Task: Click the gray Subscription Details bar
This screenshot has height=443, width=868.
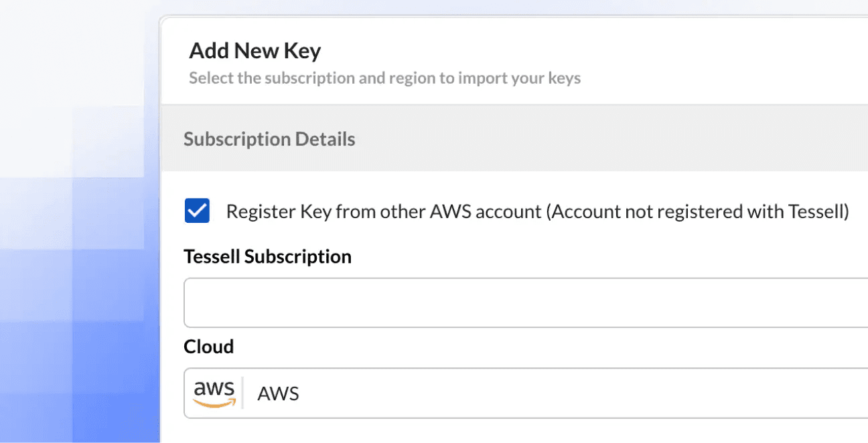Action: 514,139
